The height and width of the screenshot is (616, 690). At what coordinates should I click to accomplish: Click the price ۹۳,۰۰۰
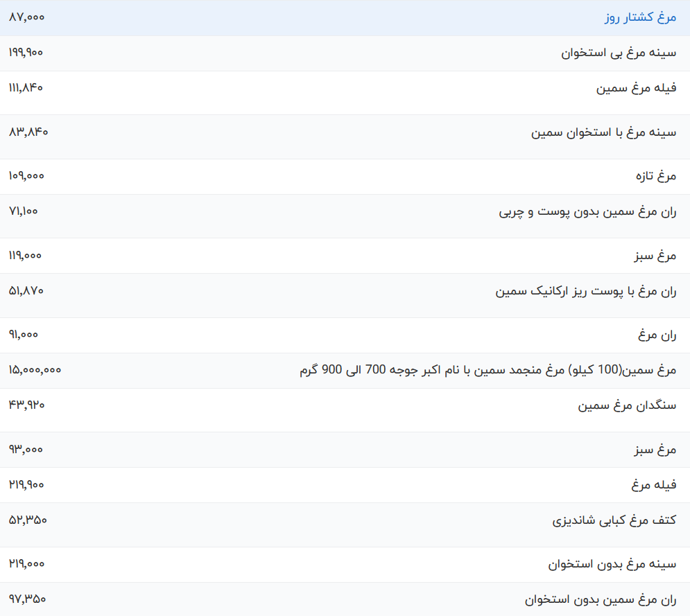click(x=26, y=450)
